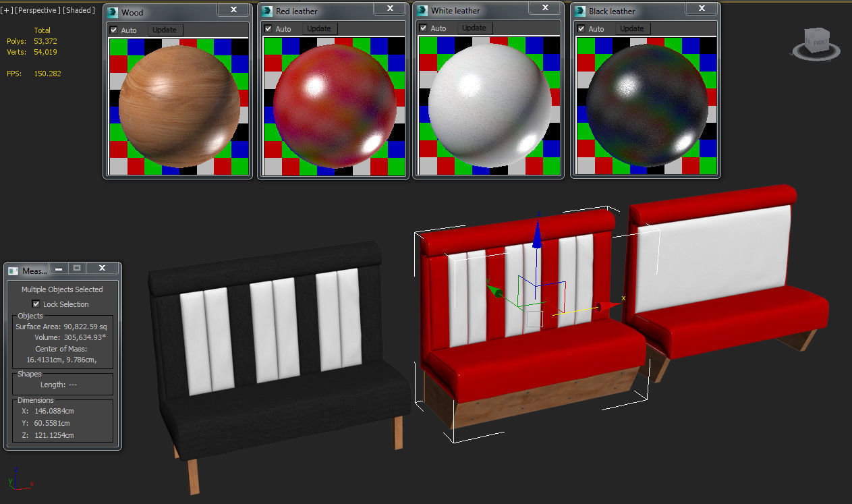This screenshot has width=852, height=504.
Task: Toggle Auto checkbox in White leather window
Action: click(423, 28)
